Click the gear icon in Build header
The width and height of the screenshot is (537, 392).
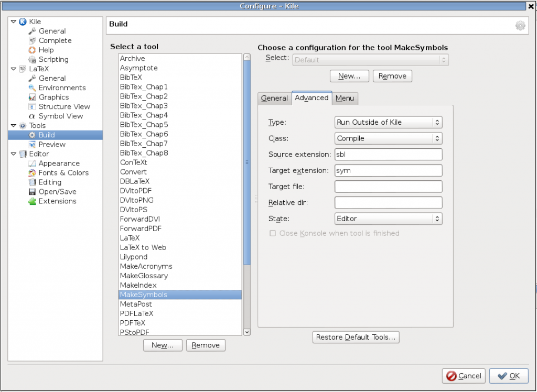[x=520, y=25]
